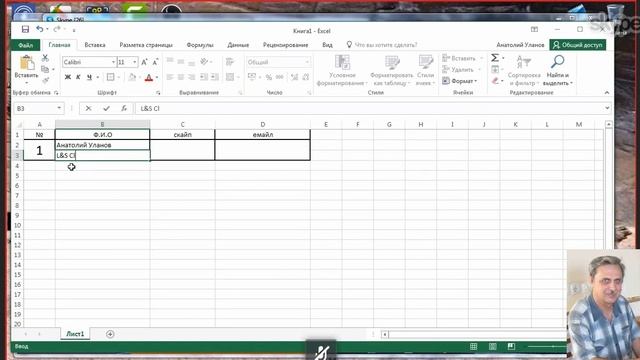Click the zoom slider in status bar
Screen dimensions: 640x360
(547, 347)
